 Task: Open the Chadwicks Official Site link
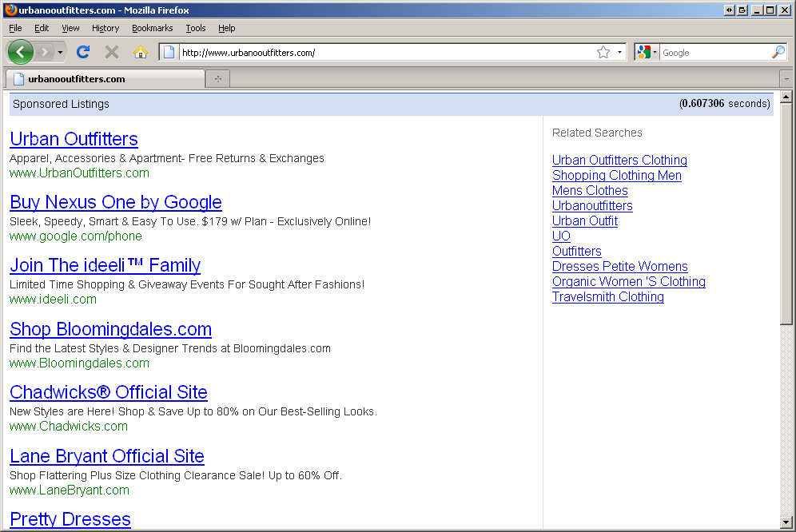tap(108, 392)
